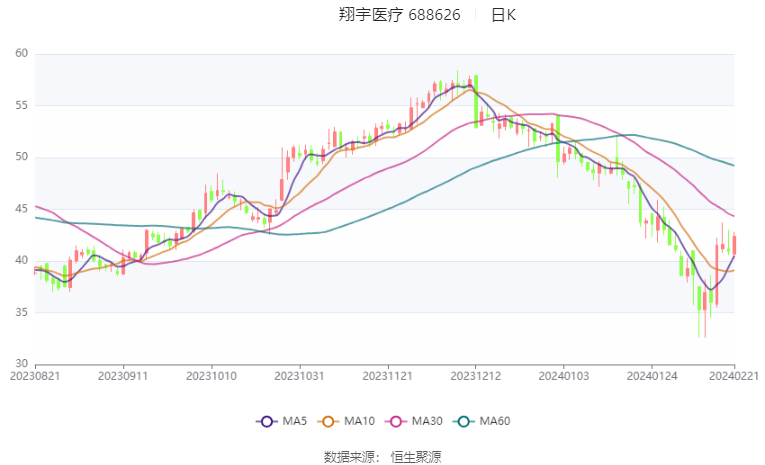
Task: Toggle the MA5 legend marker
Action: [x=266, y=422]
